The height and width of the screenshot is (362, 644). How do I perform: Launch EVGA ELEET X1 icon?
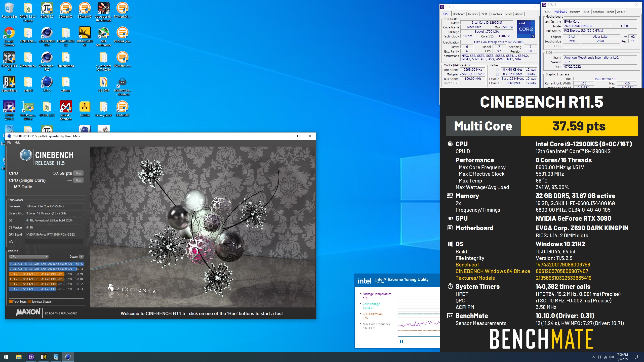click(9, 61)
